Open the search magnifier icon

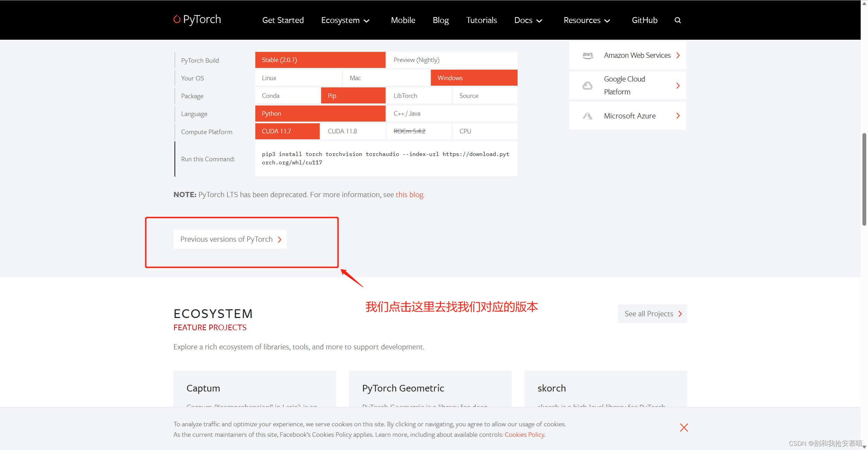(x=677, y=20)
